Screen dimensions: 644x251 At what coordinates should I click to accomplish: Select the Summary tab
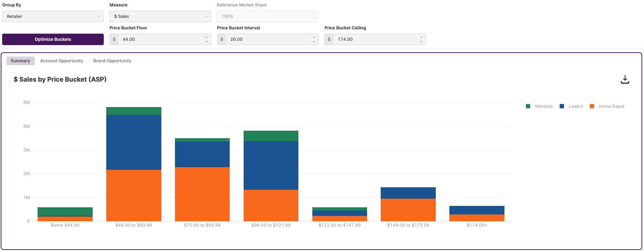coord(20,61)
